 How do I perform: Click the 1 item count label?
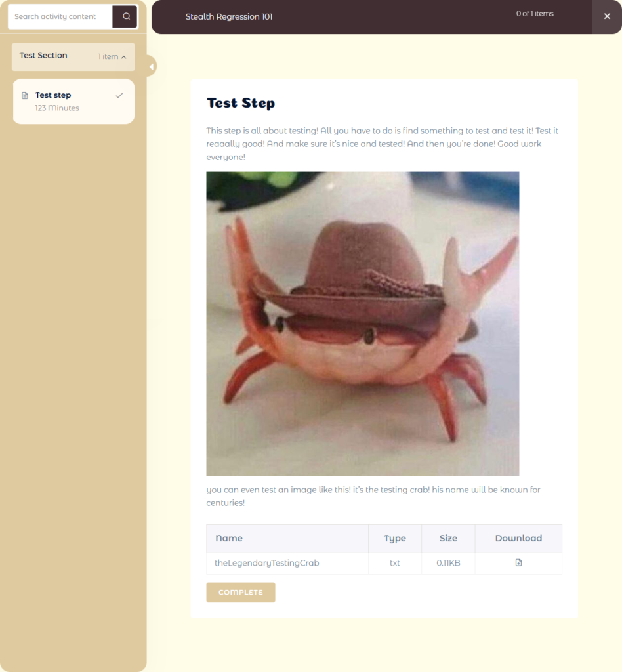(108, 56)
